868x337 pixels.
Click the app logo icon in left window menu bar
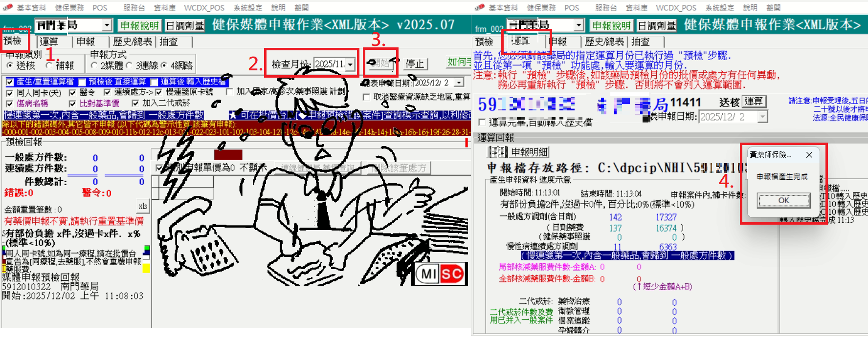tap(8, 7)
